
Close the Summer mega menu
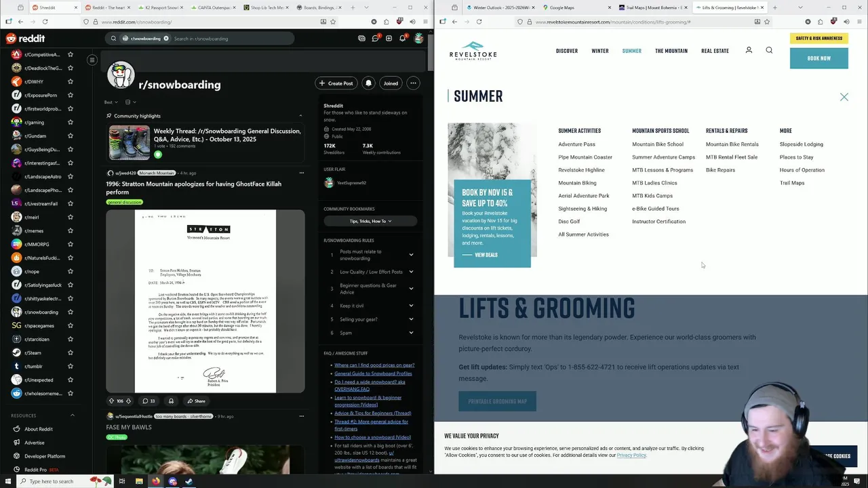844,97
